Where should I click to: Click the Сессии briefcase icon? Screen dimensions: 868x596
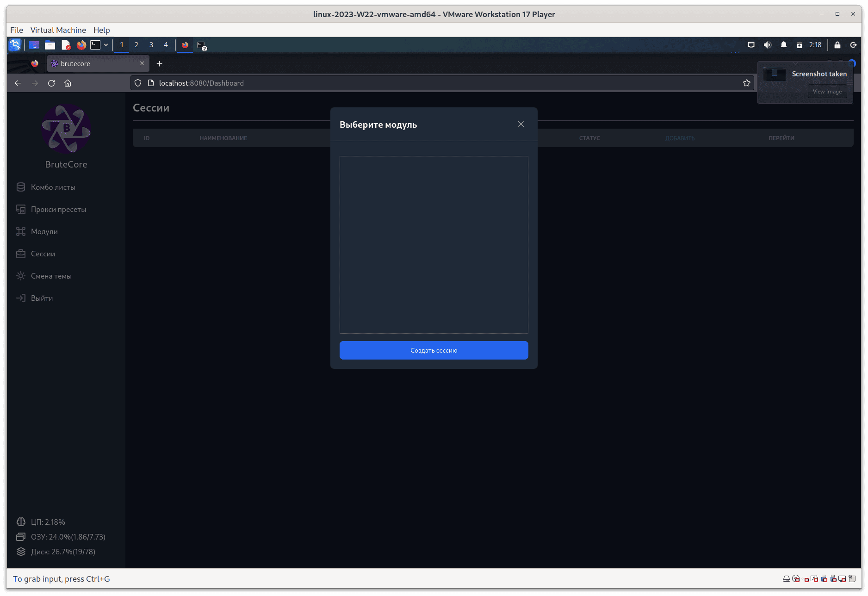(x=21, y=254)
